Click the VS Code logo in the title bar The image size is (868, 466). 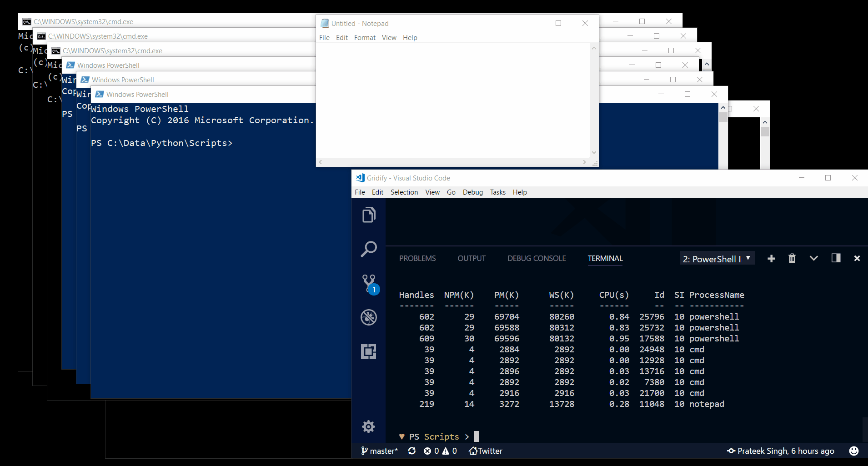click(360, 178)
